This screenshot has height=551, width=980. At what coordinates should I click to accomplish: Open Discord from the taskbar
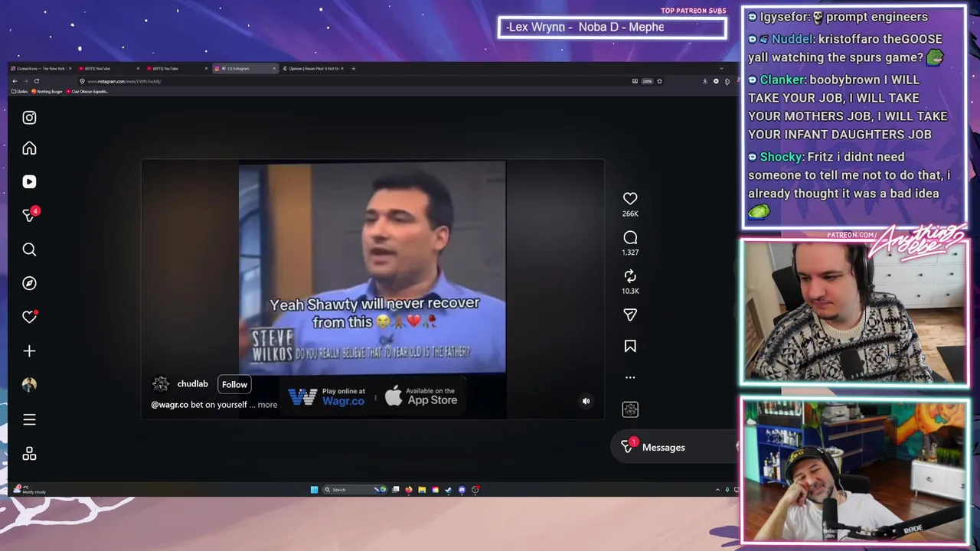[x=462, y=490]
